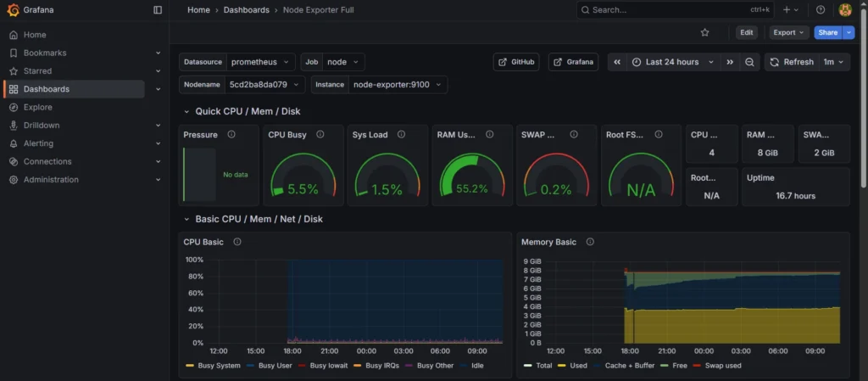Shift time range forward with right arrows
Screen dimensions: 868x381
tap(729, 62)
